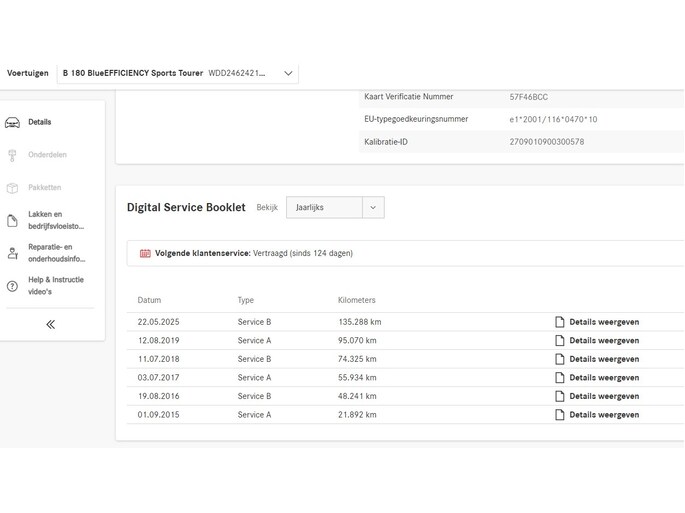The width and height of the screenshot is (685, 513).
Task: Open the Voertuigen vehicle selector dropdown
Action: pos(178,73)
